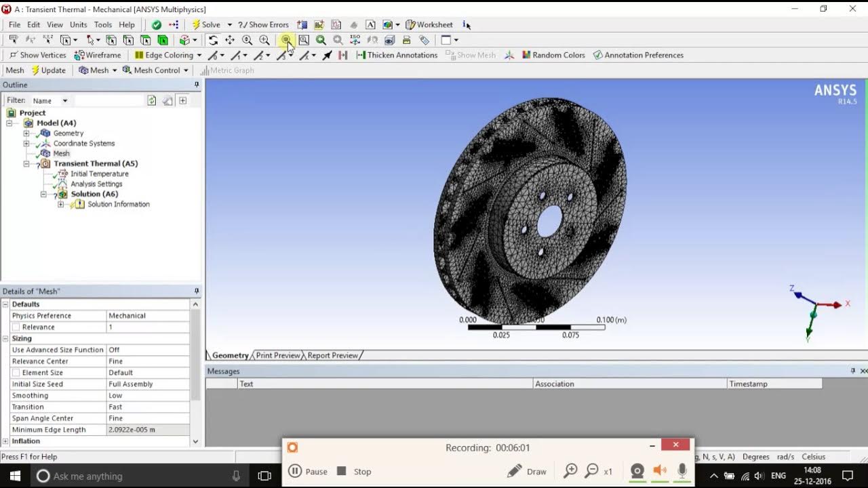Screen dimensions: 868x488
Task: Select the Face selection filter
Action: click(145, 40)
